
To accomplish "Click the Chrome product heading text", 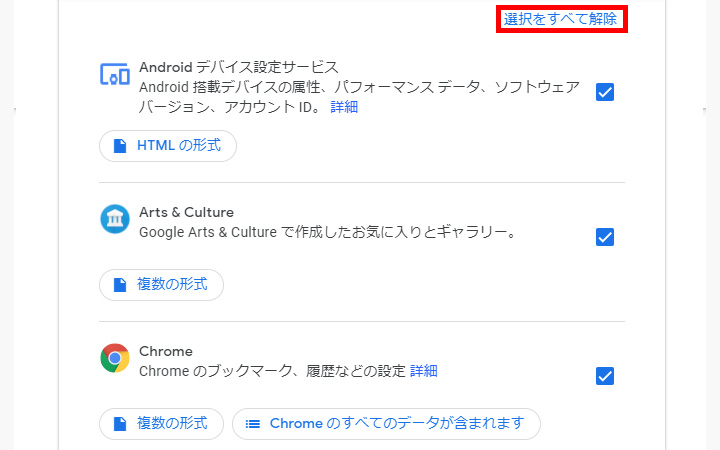I will point(166,351).
